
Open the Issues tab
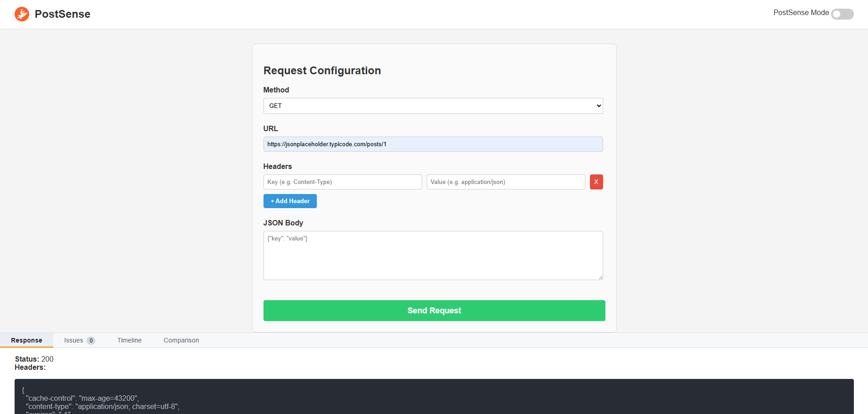click(x=74, y=340)
